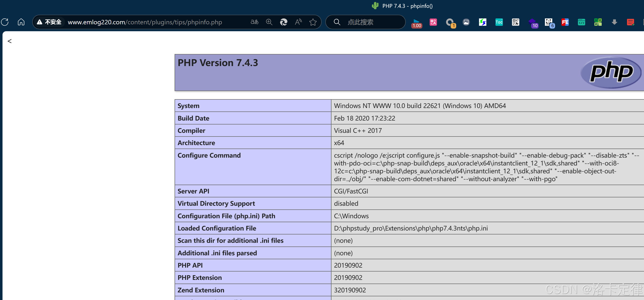
Task: Reload the current page
Action: (4, 22)
